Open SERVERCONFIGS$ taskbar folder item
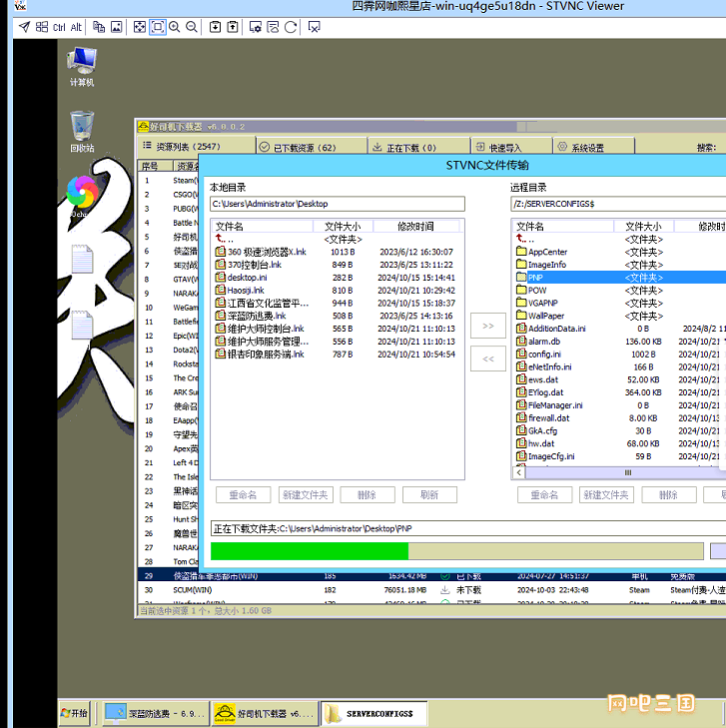Image resolution: width=726 pixels, height=728 pixels. [374, 714]
